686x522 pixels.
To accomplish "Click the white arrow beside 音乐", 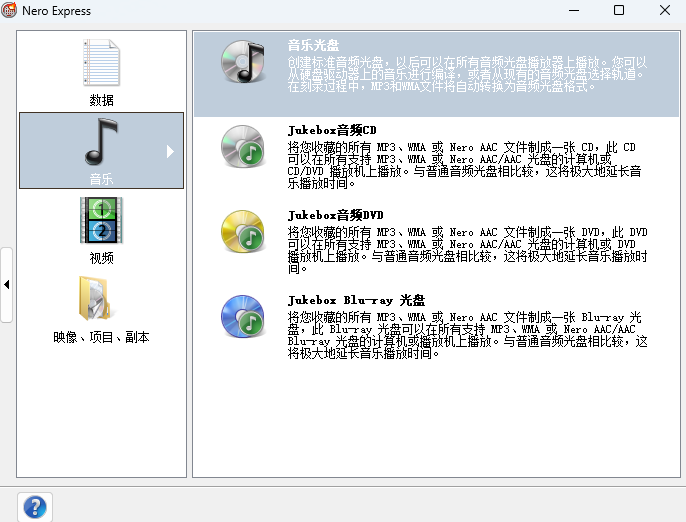I will pyautogui.click(x=170, y=152).
